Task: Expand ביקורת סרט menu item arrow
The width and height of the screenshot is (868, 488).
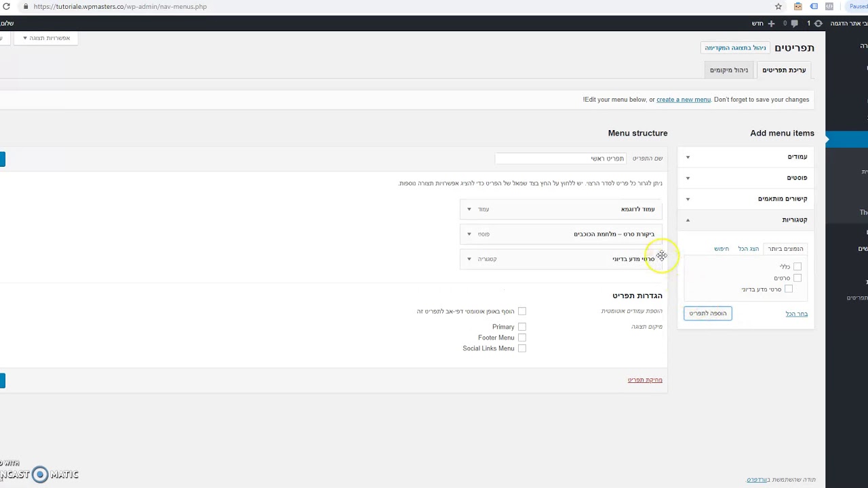Action: (469, 234)
